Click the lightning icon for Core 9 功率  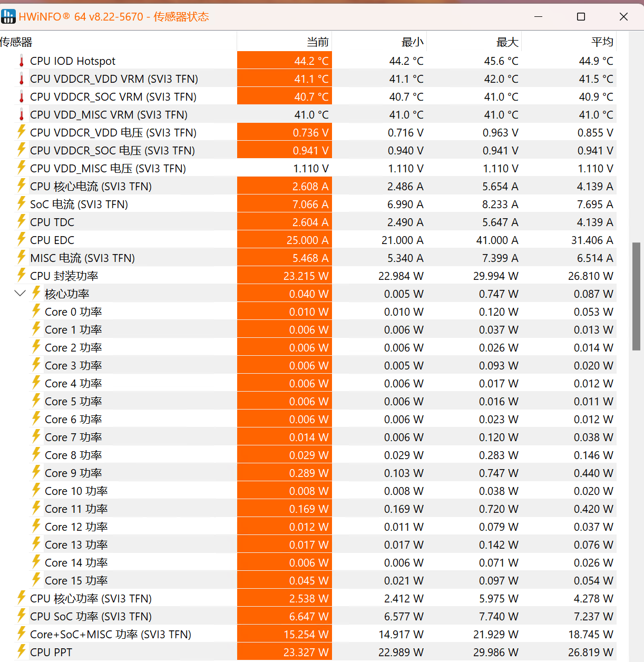coord(36,473)
